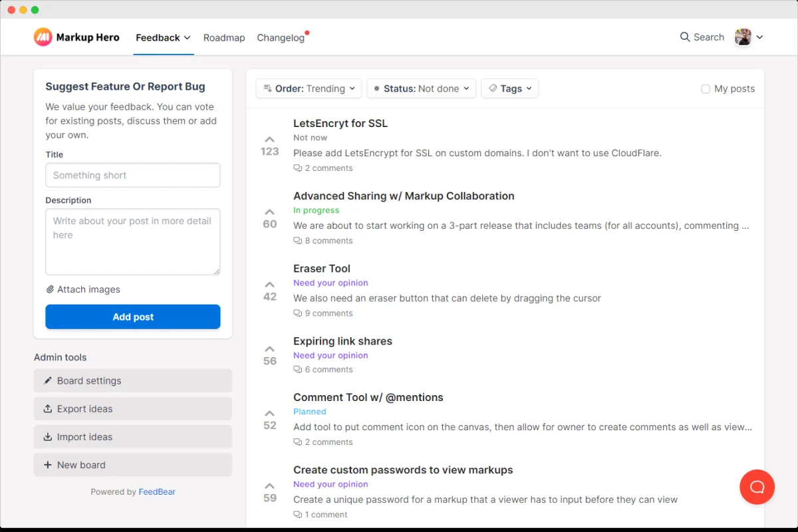798x532 pixels.
Task: Switch to the Roadmap tab
Action: tap(224, 38)
